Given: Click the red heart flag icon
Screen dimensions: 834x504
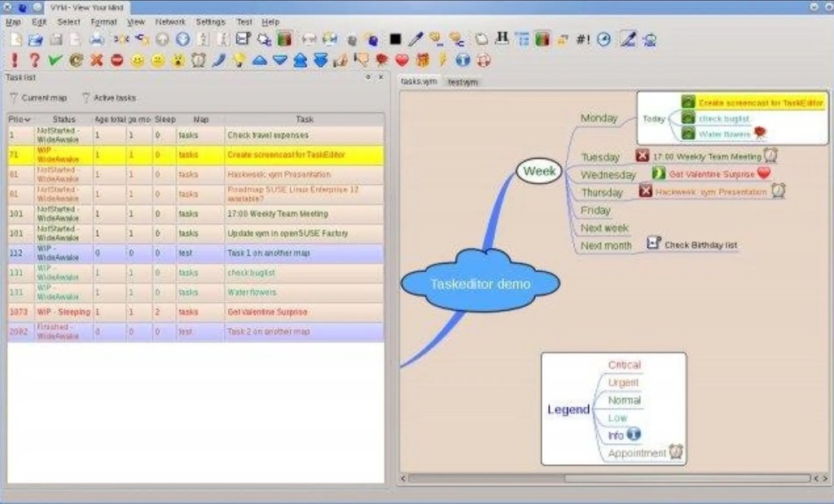Looking at the screenshot, I should tap(402, 59).
